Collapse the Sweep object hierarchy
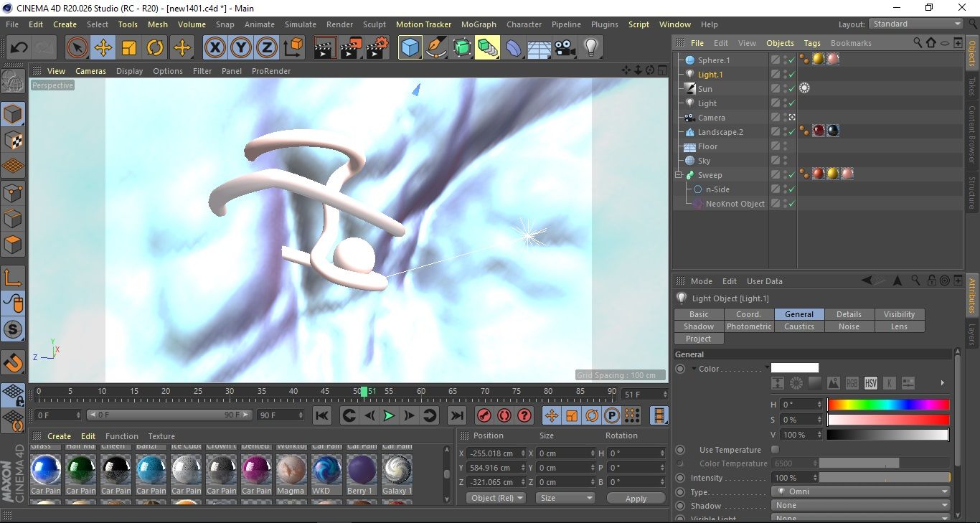Image resolution: width=980 pixels, height=523 pixels. click(x=679, y=175)
